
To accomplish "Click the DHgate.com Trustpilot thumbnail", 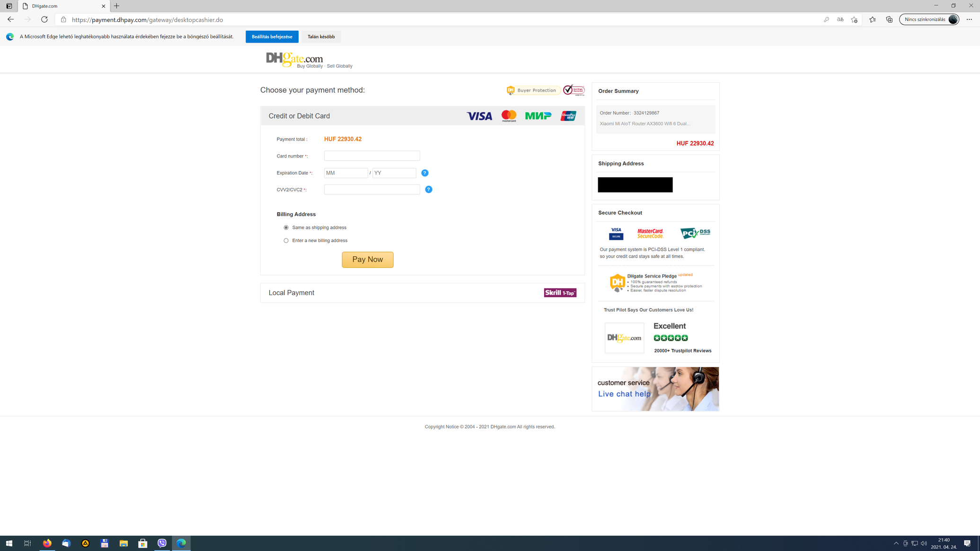I will point(624,338).
